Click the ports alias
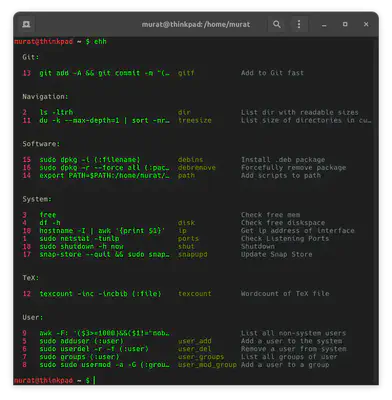392x400 pixels. (x=188, y=239)
